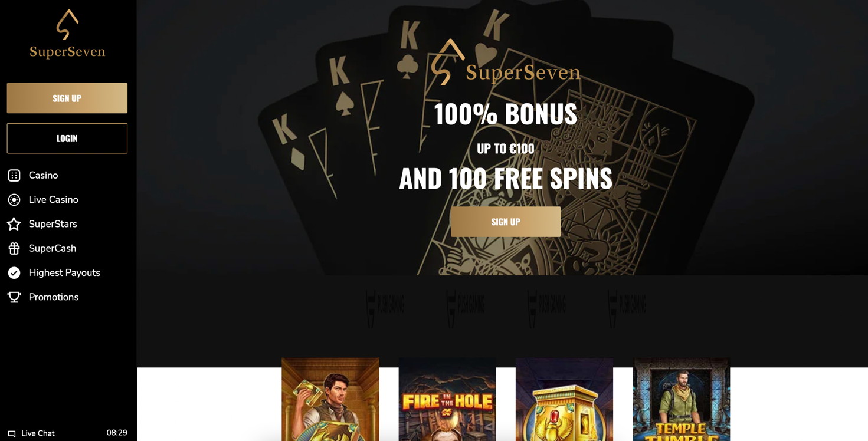Open the Fire in the Hole game thumbnail
The height and width of the screenshot is (441, 868).
447,399
